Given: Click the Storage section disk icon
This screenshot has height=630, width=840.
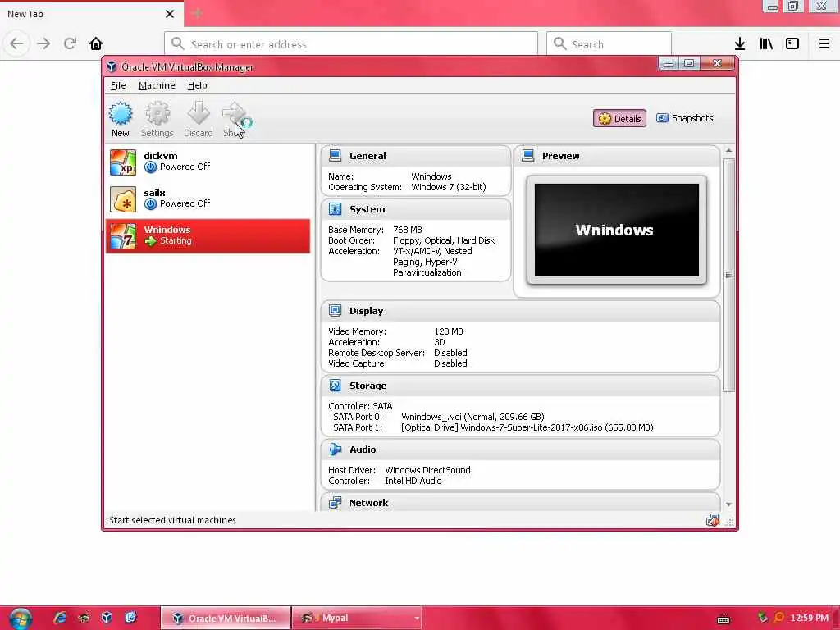Looking at the screenshot, I should point(335,386).
